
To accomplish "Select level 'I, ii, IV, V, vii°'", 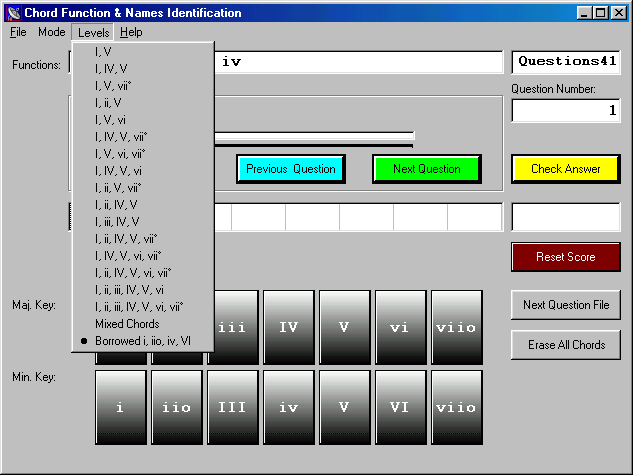I will tap(143, 239).
